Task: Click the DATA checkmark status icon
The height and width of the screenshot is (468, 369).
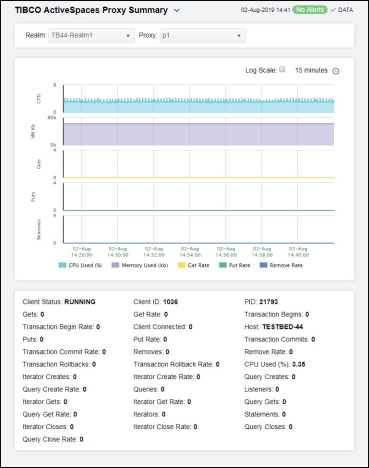Action: (x=333, y=10)
